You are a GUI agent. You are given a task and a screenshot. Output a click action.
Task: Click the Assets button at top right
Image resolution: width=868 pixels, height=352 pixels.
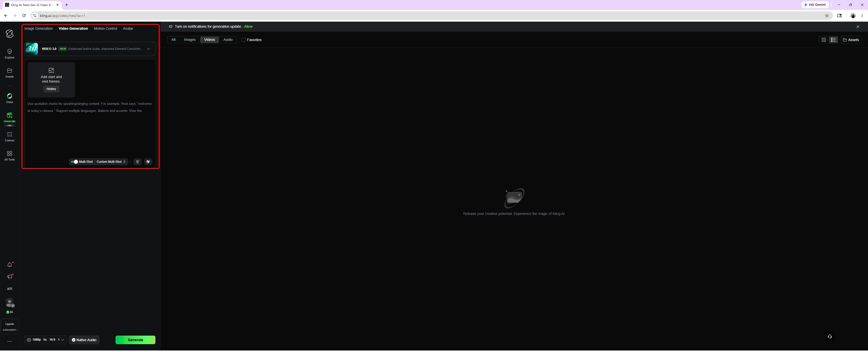(x=851, y=40)
